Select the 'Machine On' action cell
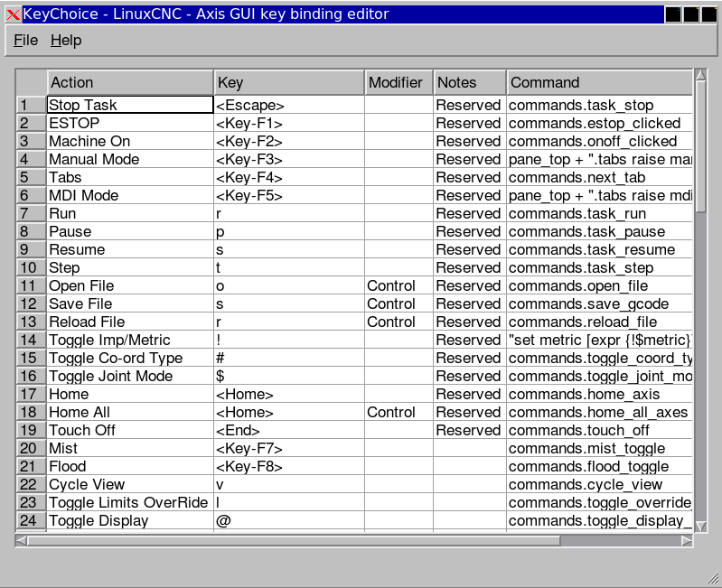Viewport: 722px width, 588px height. click(x=130, y=141)
